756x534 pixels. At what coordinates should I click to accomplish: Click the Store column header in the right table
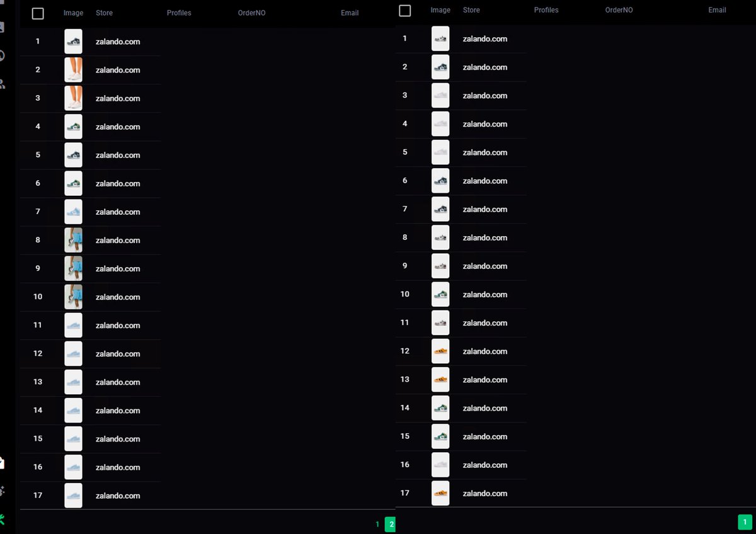click(471, 10)
